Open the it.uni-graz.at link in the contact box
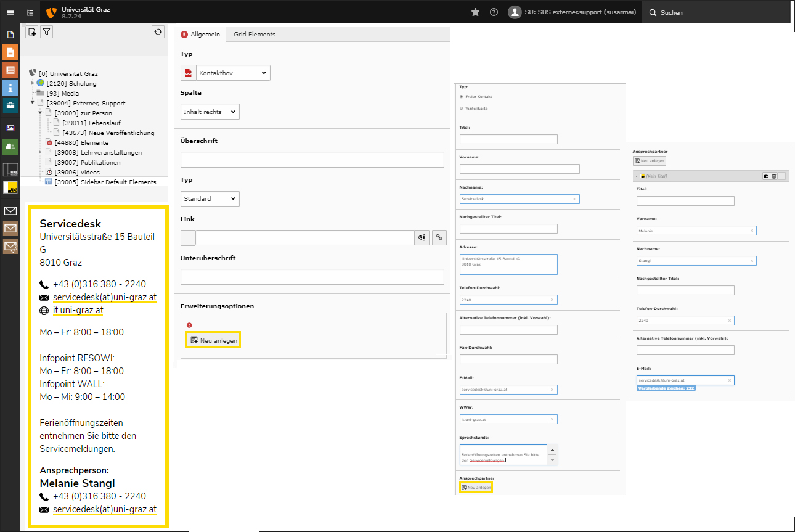 pos(78,310)
